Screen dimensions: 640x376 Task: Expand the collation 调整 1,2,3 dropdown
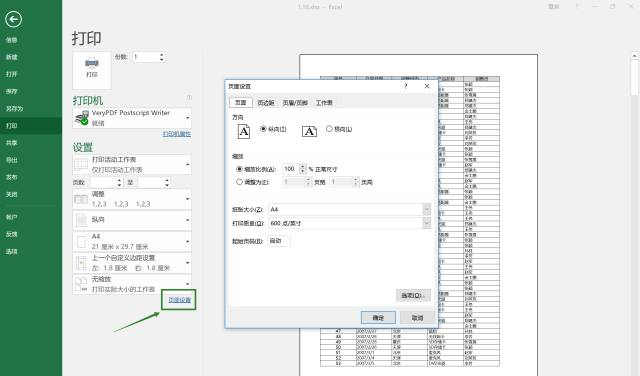[x=132, y=199]
